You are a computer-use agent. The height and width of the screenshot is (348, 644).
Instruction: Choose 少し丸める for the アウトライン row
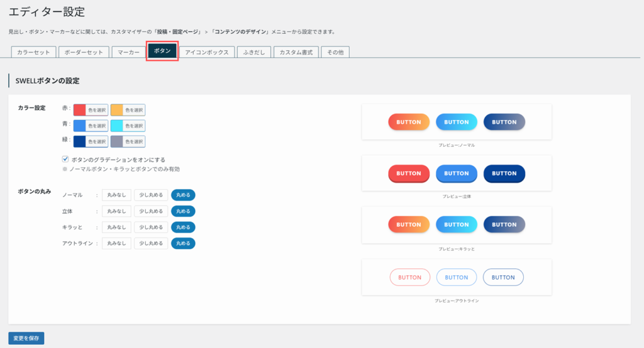point(151,243)
